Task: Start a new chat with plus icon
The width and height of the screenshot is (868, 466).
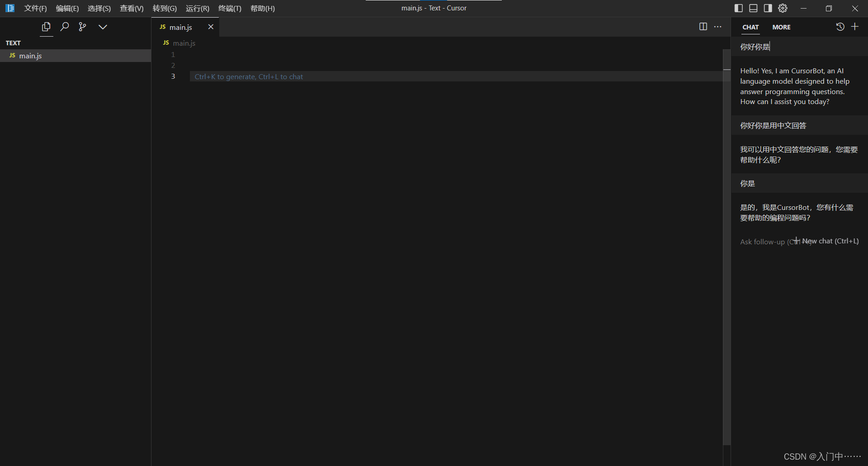Action: [855, 27]
